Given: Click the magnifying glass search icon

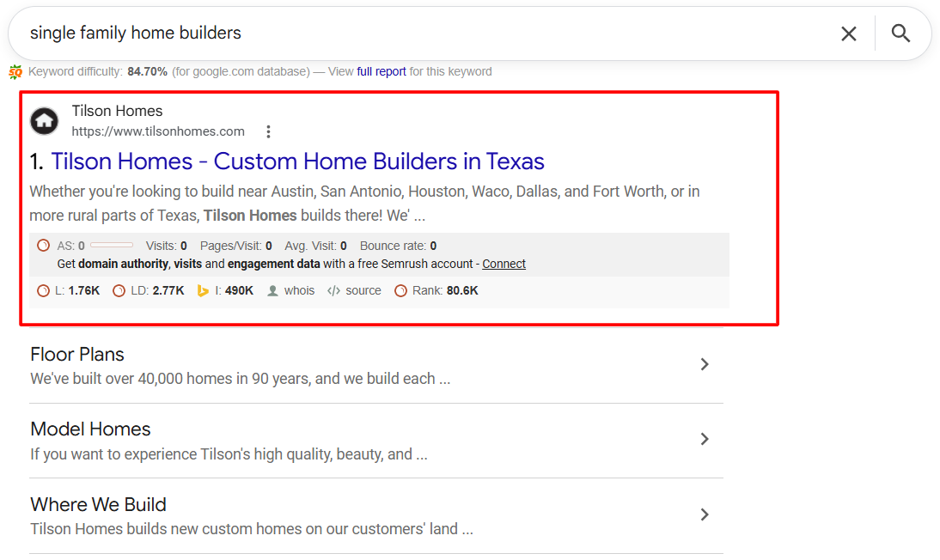Looking at the screenshot, I should click(900, 33).
